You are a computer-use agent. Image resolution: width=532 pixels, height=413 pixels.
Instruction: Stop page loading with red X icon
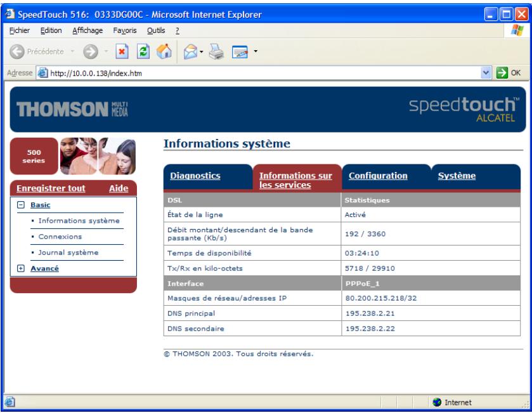coord(122,51)
